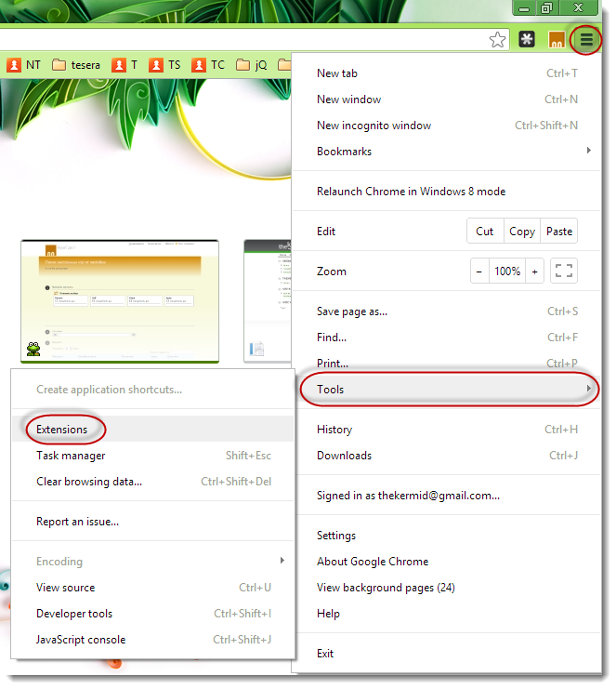
Task: Choose Clear browsing data option
Action: 89,482
